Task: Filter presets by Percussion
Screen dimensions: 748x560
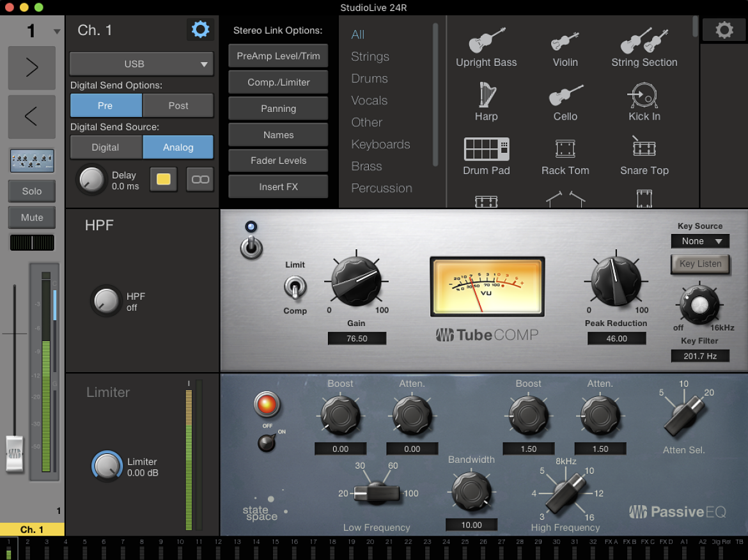Action: click(381, 188)
